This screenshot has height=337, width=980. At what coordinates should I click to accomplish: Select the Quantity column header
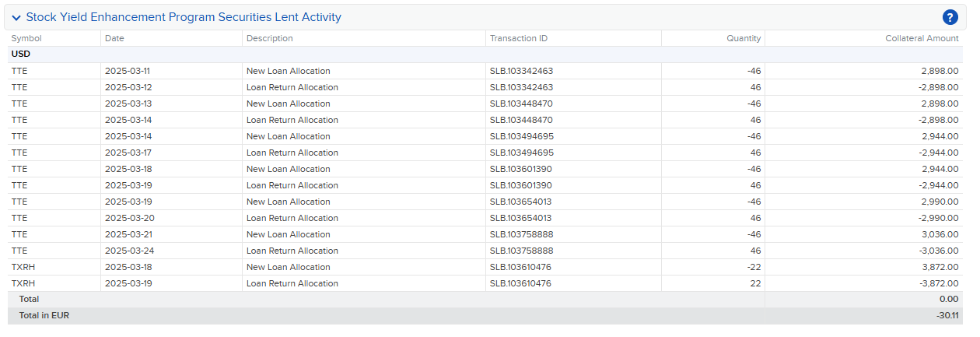(744, 38)
